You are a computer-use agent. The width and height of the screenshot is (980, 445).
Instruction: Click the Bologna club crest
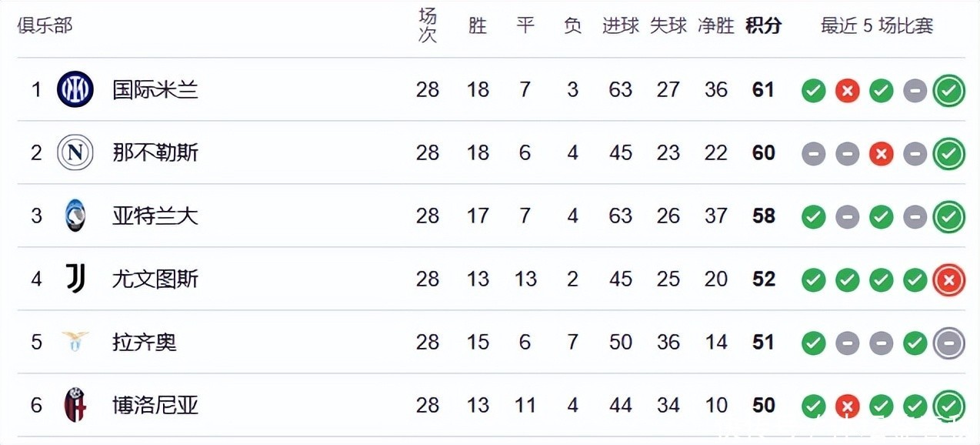tap(75, 405)
